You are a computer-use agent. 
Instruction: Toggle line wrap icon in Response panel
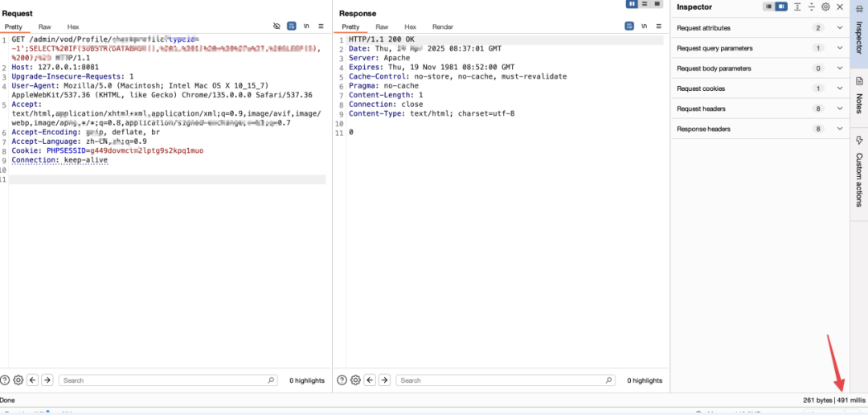629,26
